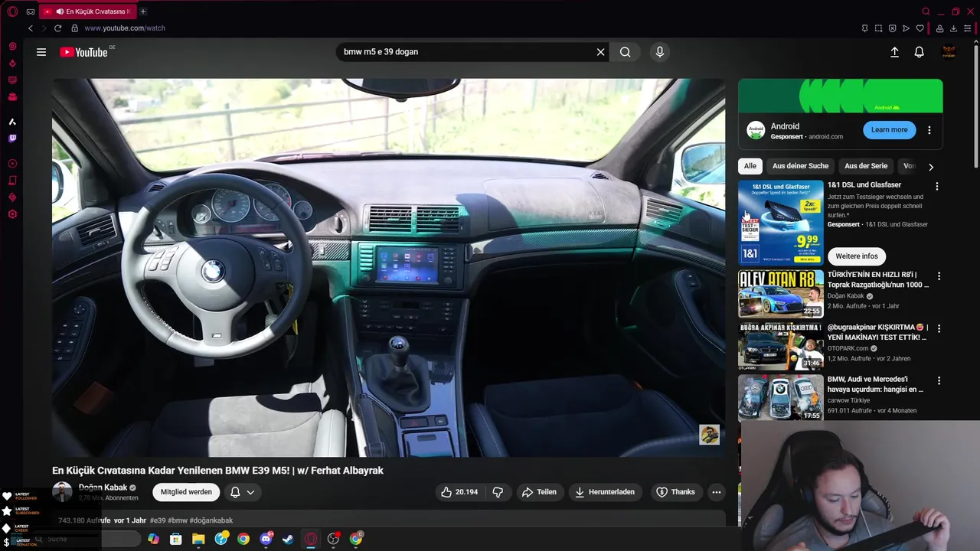This screenshot has height=551, width=980.
Task: Open the YouTube account avatar menu
Action: coord(949,52)
